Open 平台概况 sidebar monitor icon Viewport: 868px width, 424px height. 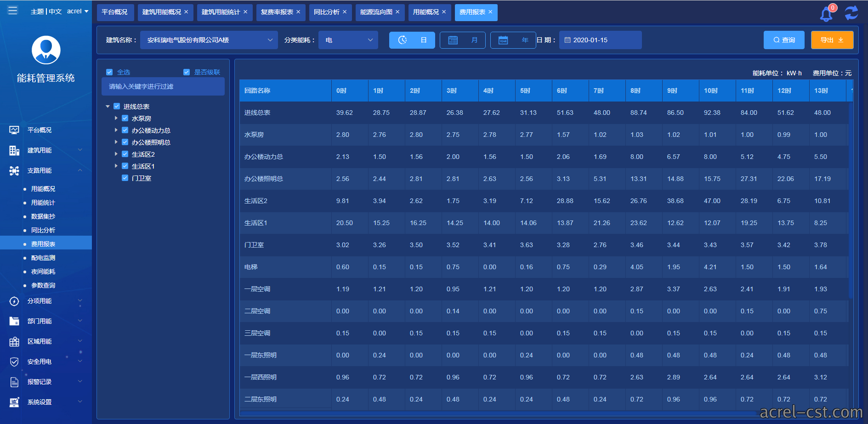(14, 130)
